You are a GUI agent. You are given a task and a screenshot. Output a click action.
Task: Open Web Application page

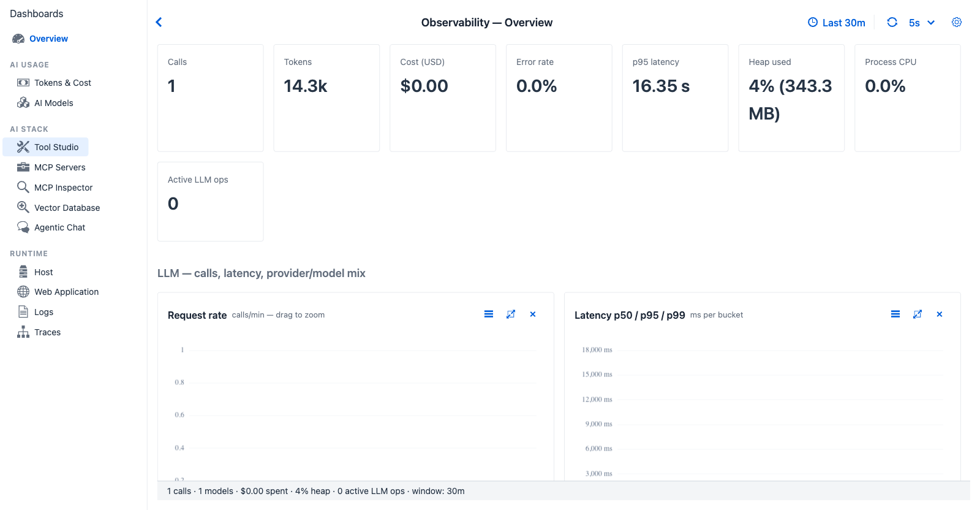click(67, 292)
